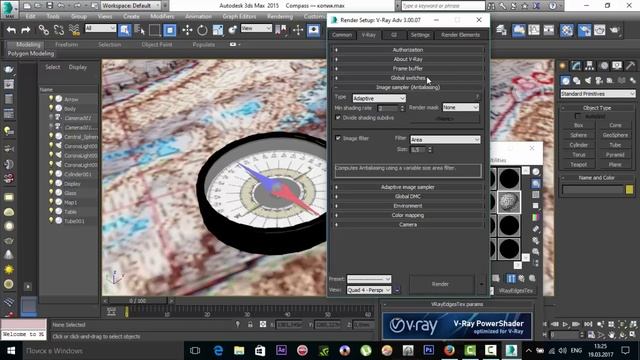
Task: Select the Unlink Selection tool
Action: coord(59,30)
